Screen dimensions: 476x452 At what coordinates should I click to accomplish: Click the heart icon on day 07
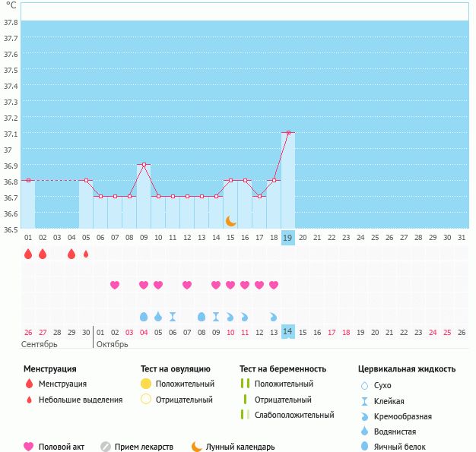click(x=115, y=285)
